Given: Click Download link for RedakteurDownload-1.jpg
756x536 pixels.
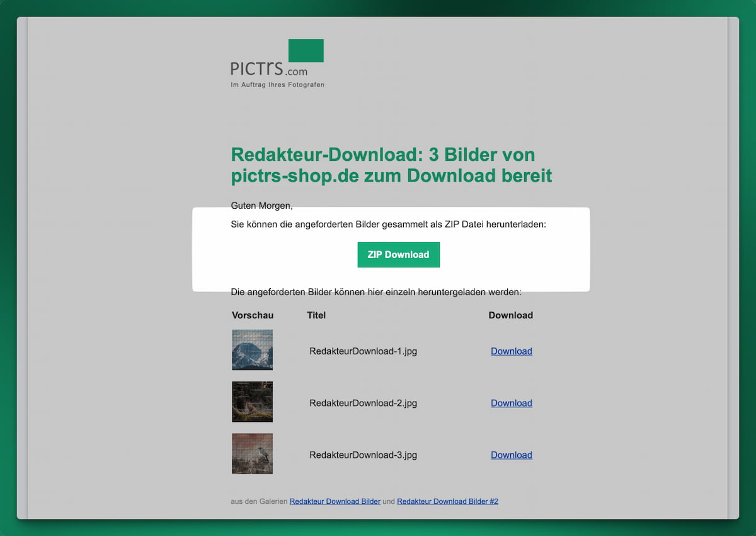Looking at the screenshot, I should [511, 351].
